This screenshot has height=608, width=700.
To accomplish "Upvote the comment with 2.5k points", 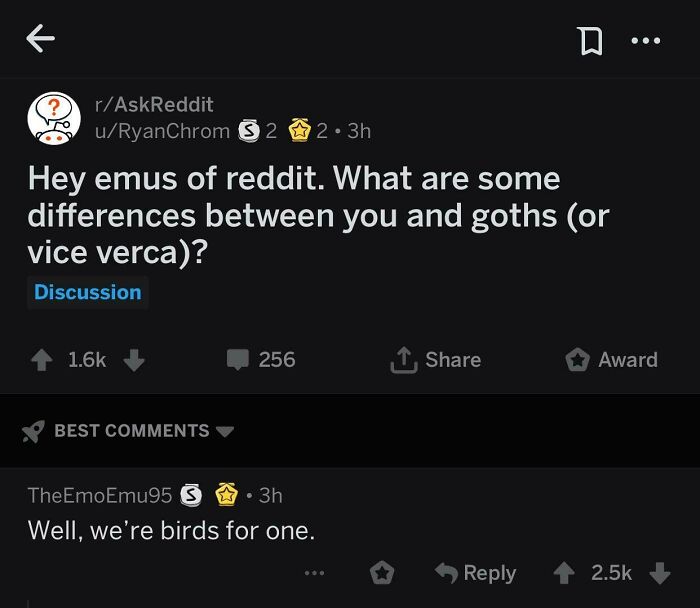I will 564,573.
